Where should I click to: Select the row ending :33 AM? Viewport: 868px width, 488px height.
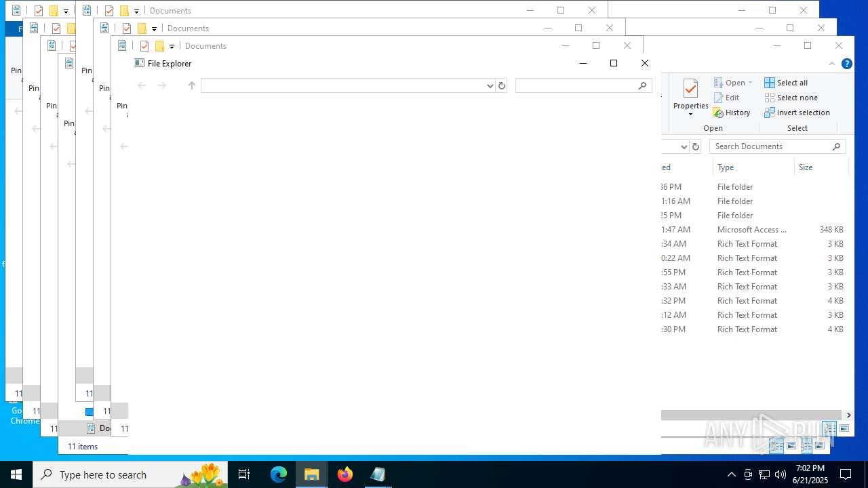tap(755, 287)
